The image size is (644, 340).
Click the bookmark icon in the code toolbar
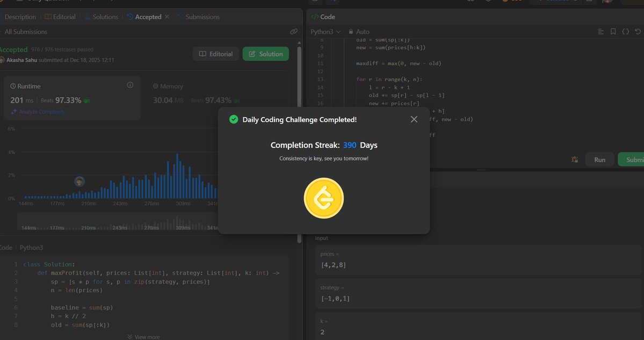[613, 32]
